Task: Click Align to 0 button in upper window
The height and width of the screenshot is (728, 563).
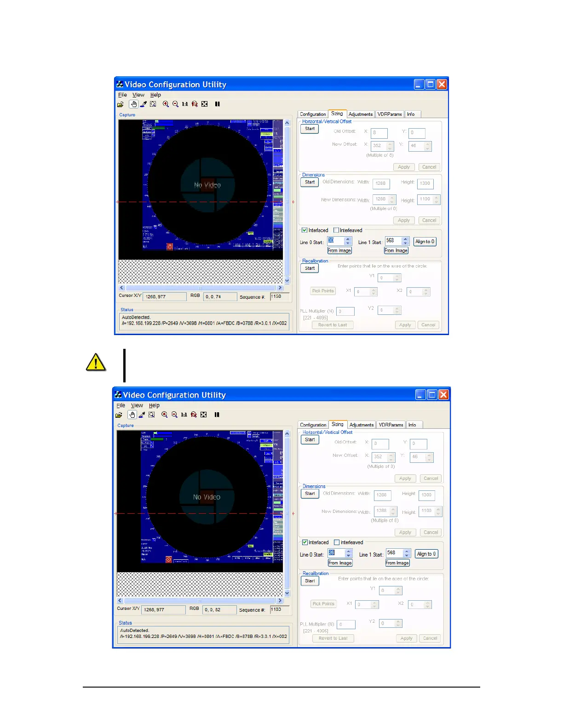Action: pos(425,242)
